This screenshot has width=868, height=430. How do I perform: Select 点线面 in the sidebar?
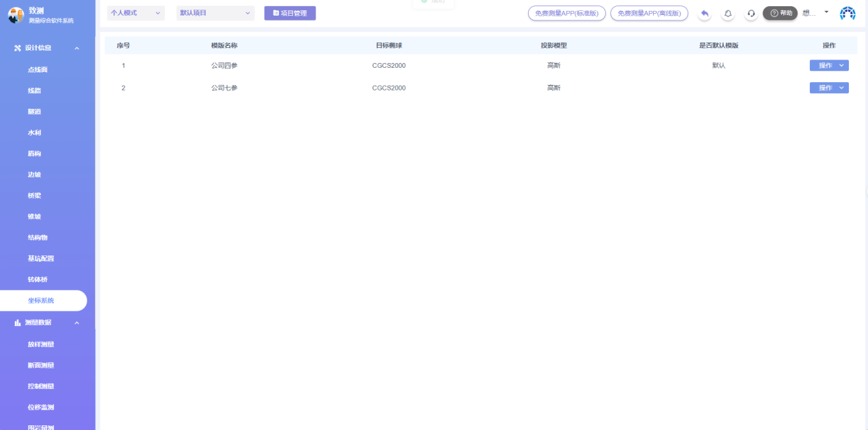coord(38,70)
